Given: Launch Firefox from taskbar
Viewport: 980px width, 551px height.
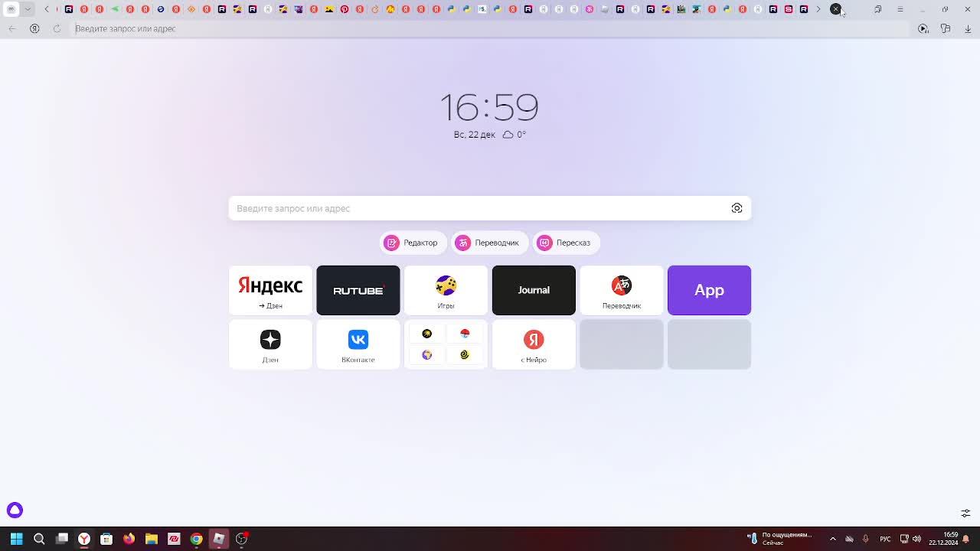Looking at the screenshot, I should [x=129, y=539].
